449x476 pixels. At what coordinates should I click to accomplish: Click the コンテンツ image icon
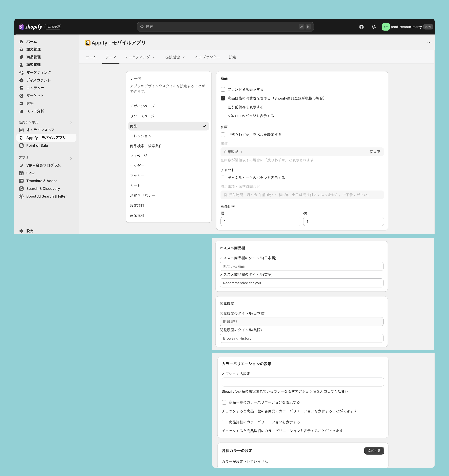click(21, 88)
